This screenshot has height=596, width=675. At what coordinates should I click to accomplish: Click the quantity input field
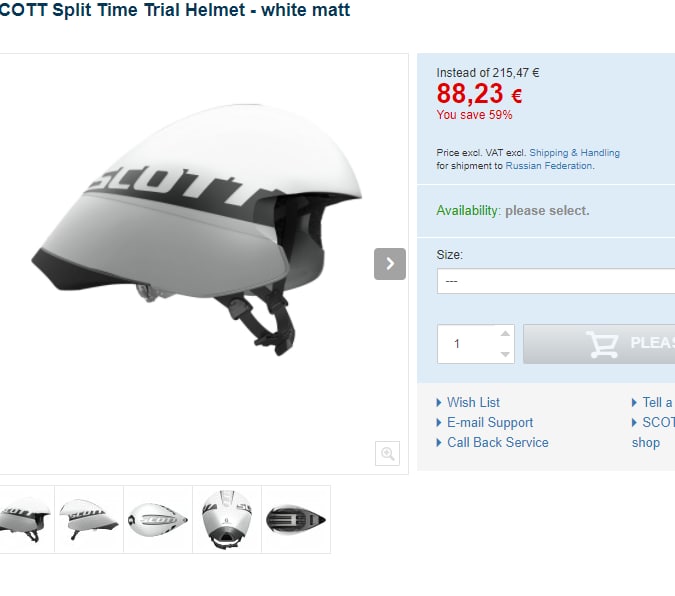coord(468,344)
